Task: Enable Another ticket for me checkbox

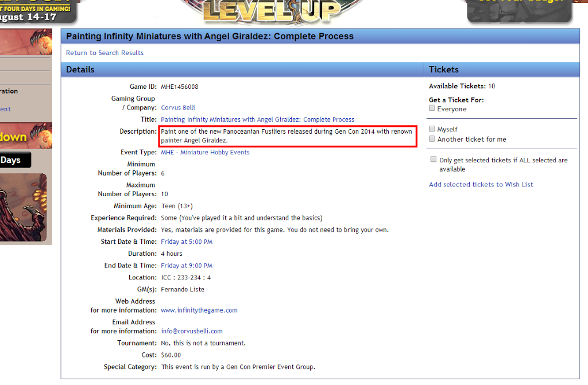Action: (x=432, y=139)
